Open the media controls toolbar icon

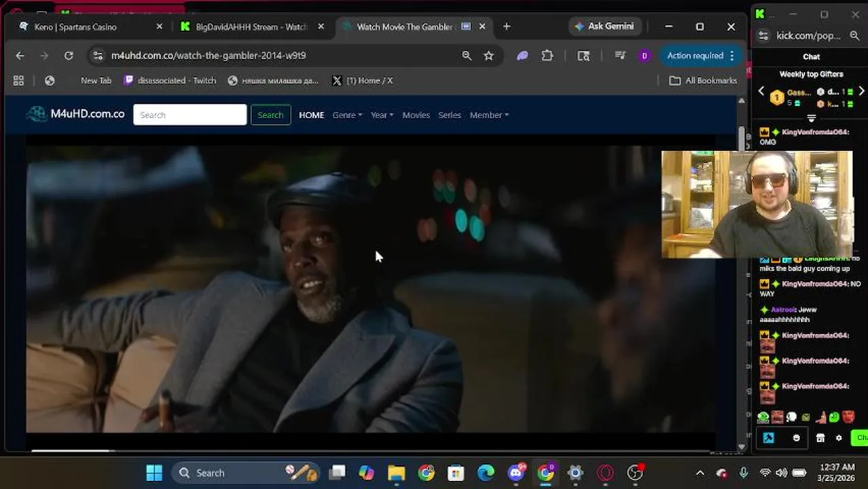coord(620,56)
